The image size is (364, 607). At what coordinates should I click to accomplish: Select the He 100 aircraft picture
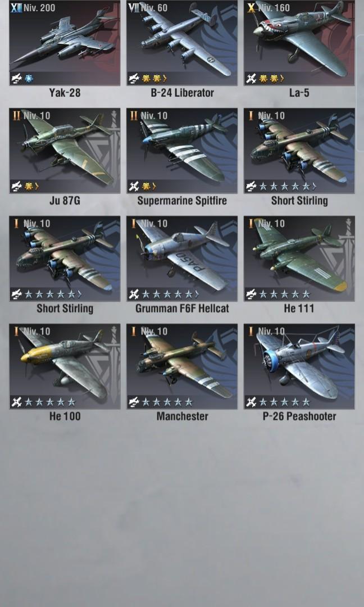65,366
